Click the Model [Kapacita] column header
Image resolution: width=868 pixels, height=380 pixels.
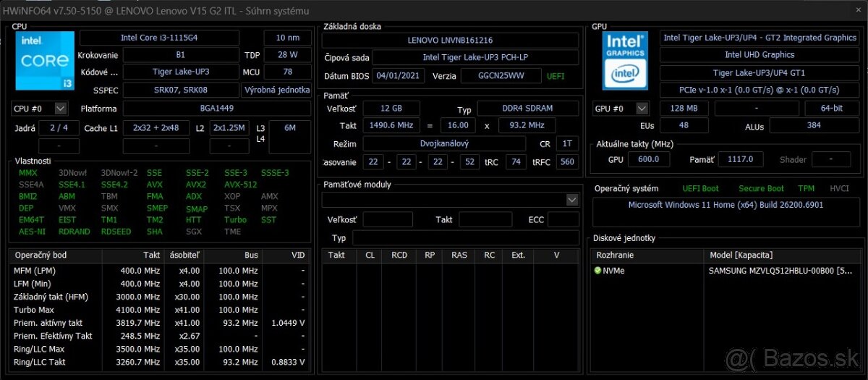tap(741, 255)
